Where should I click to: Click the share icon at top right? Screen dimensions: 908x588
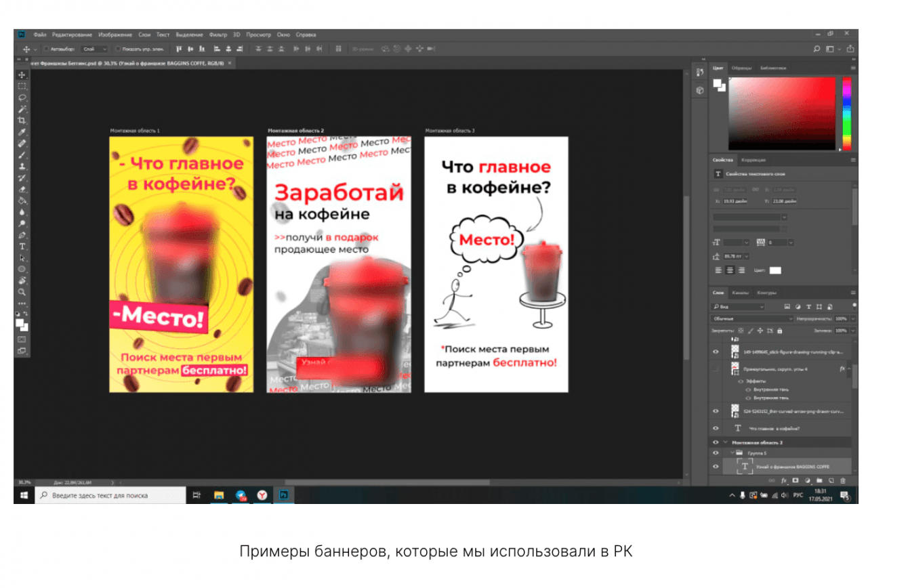(850, 49)
